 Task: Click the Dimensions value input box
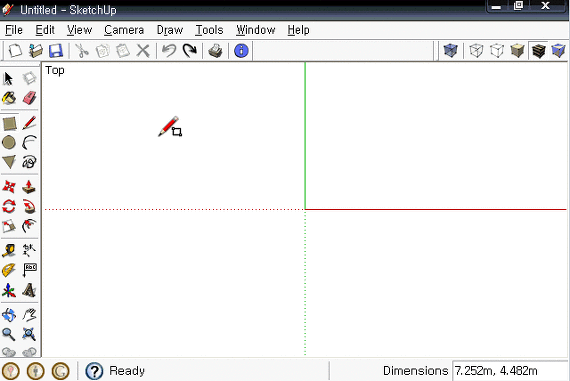click(x=510, y=371)
